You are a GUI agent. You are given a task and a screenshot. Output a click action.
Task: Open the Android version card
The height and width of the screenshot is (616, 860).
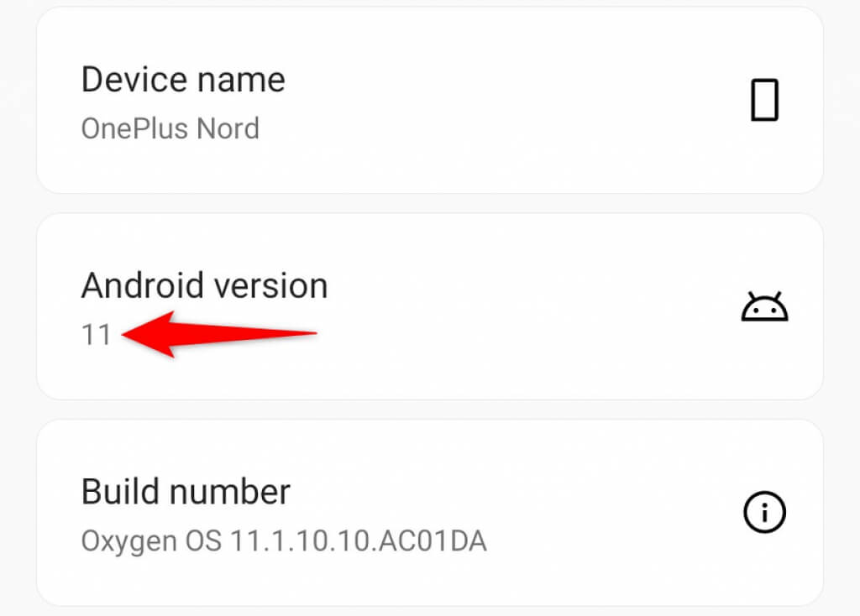(430, 306)
